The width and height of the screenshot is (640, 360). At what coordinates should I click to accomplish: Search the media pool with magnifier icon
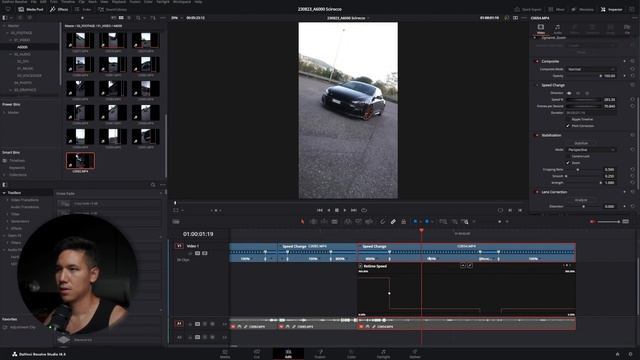(x=138, y=18)
